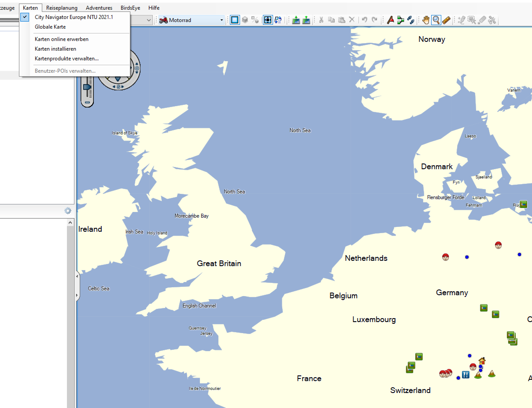This screenshot has height=408, width=532.
Task: Select the ruler measure tool
Action: pyautogui.click(x=446, y=20)
